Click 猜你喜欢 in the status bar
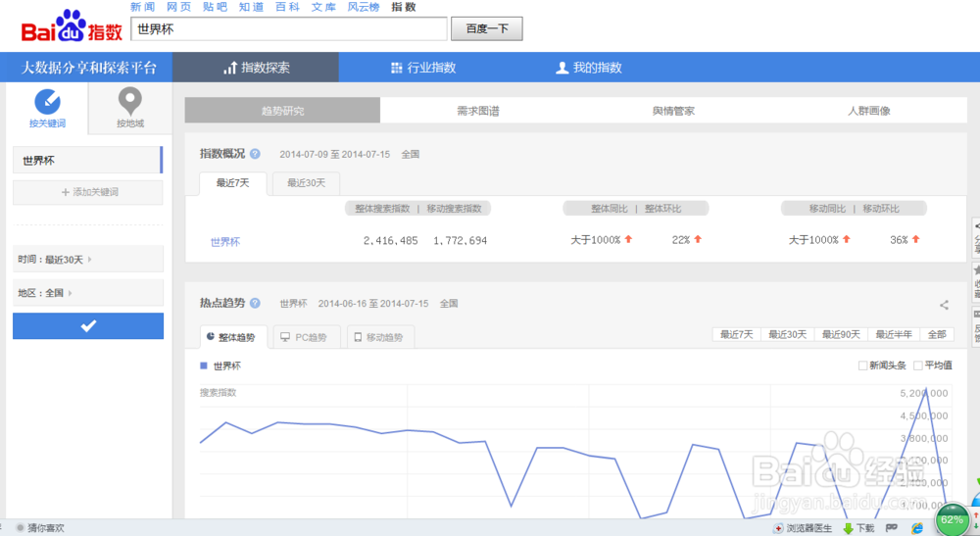Image resolution: width=980 pixels, height=536 pixels. [x=40, y=528]
